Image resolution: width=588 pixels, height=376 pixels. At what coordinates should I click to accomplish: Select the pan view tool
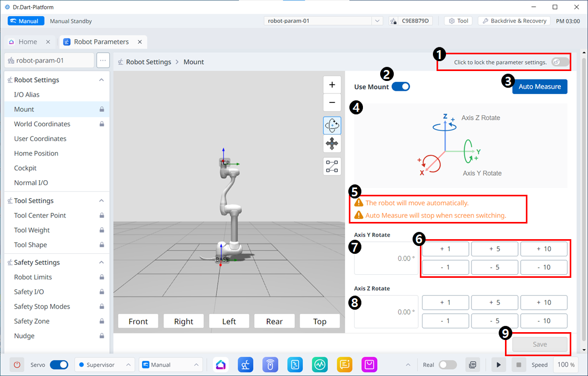332,144
